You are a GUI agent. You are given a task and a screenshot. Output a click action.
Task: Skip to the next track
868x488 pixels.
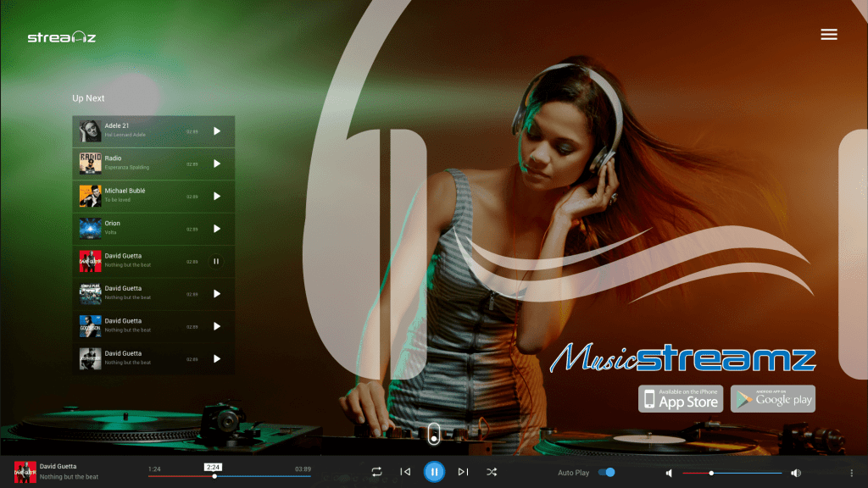[x=463, y=472]
